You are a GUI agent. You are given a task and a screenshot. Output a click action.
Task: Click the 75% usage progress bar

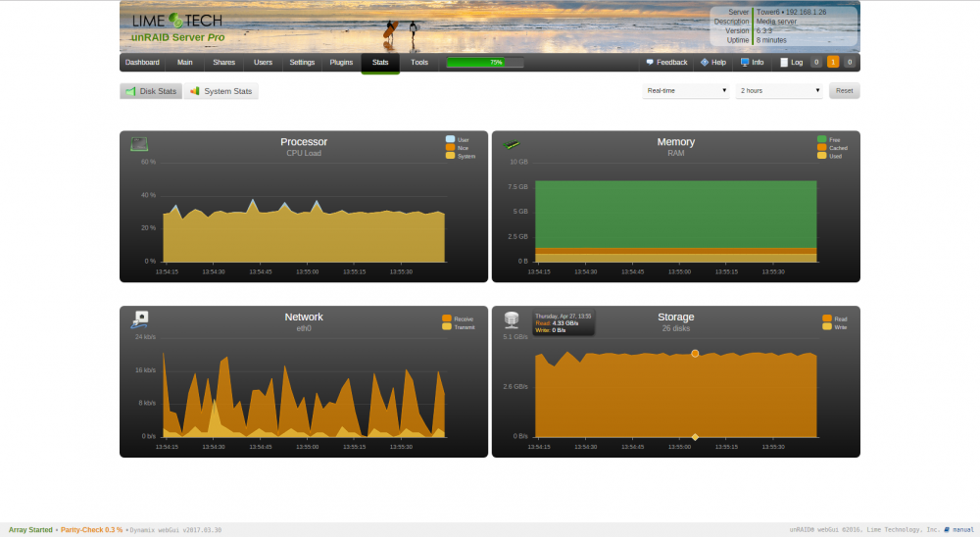coord(485,63)
